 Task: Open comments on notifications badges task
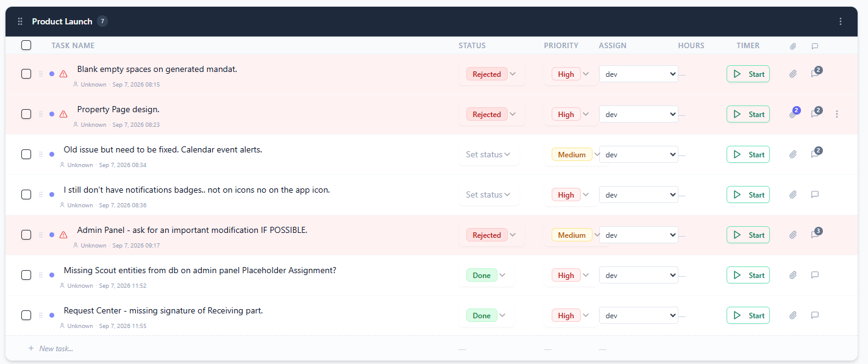pos(815,194)
